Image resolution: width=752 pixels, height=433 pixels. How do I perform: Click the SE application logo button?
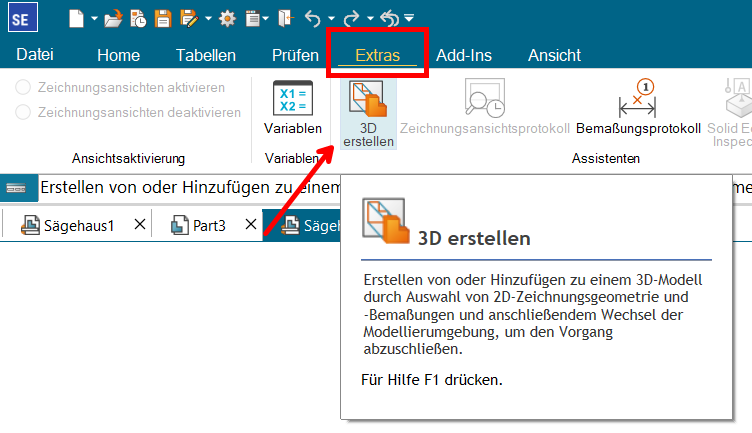(x=23, y=17)
